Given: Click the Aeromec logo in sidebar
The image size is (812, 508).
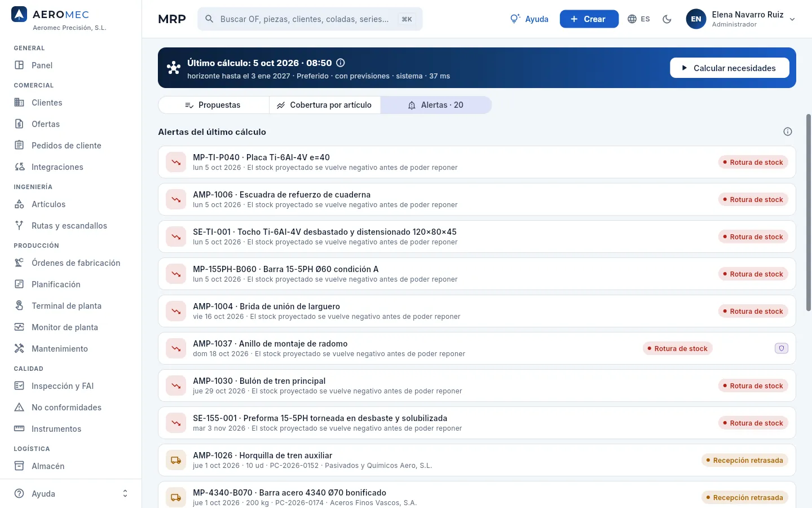Looking at the screenshot, I should pos(19,15).
